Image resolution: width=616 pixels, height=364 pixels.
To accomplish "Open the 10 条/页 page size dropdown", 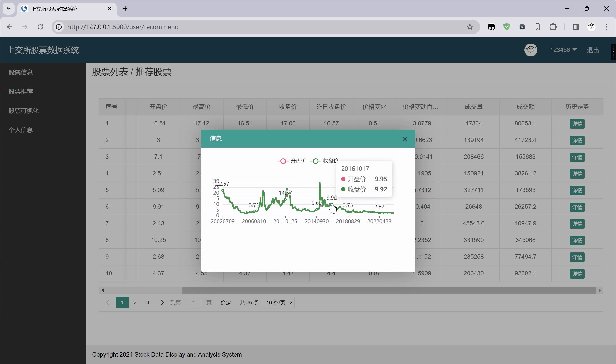I will (279, 302).
